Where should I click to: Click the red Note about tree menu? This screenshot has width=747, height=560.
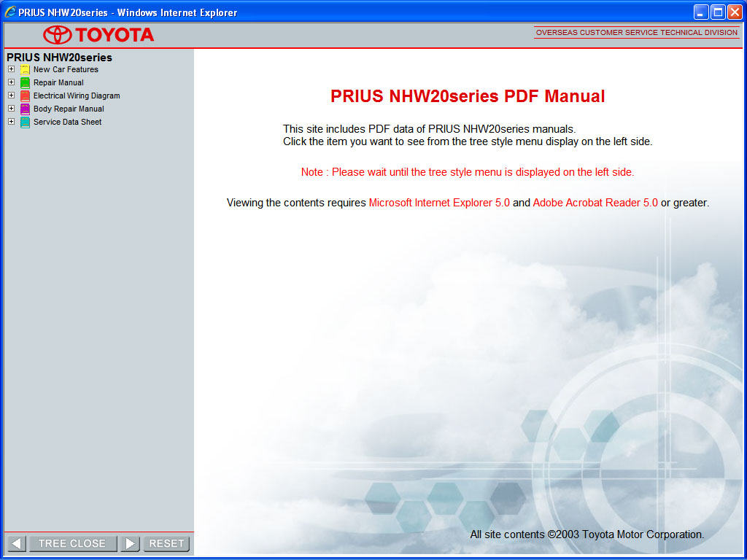468,172
